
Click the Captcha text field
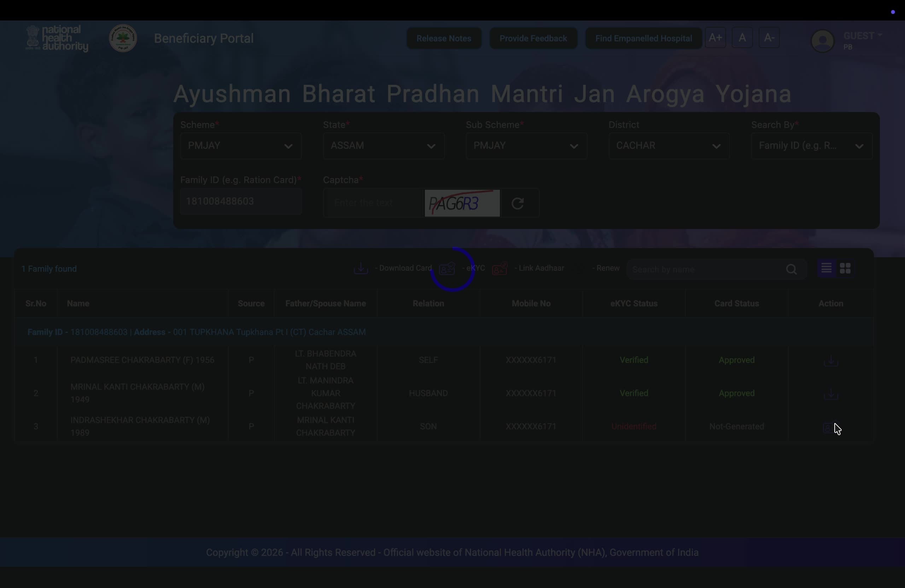(x=373, y=203)
